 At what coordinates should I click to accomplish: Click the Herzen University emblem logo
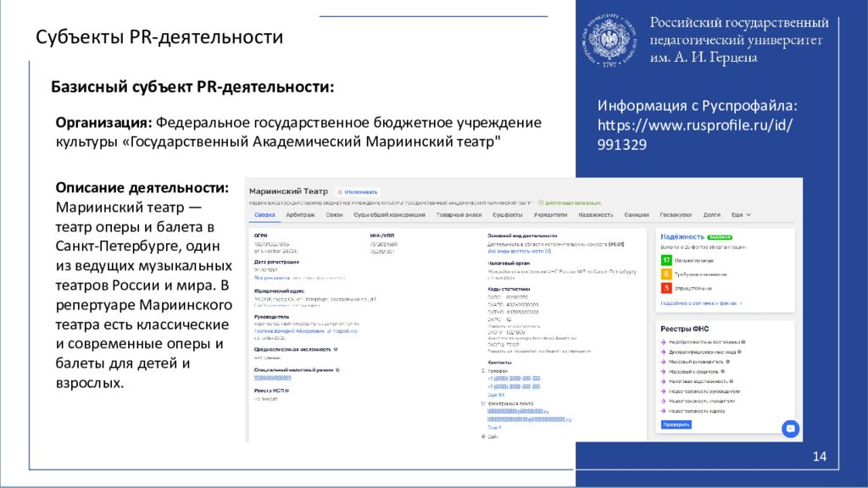(609, 41)
